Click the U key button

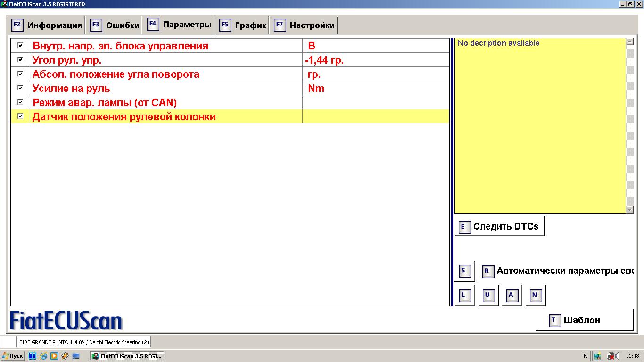[487, 296]
